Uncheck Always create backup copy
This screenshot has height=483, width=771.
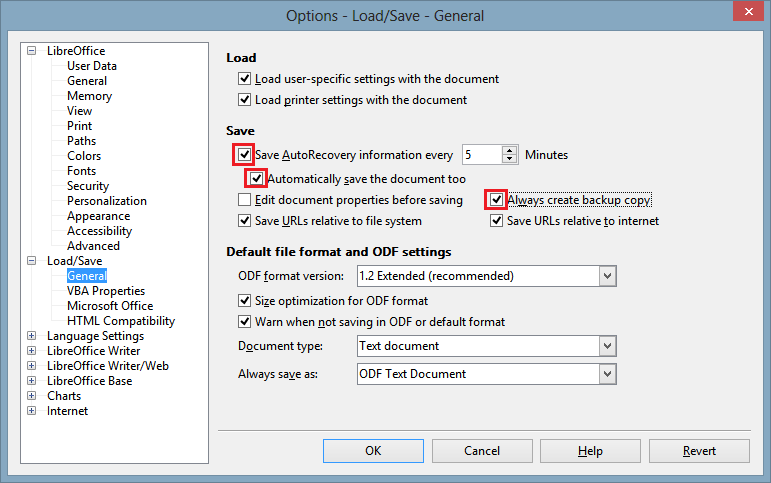pos(496,200)
